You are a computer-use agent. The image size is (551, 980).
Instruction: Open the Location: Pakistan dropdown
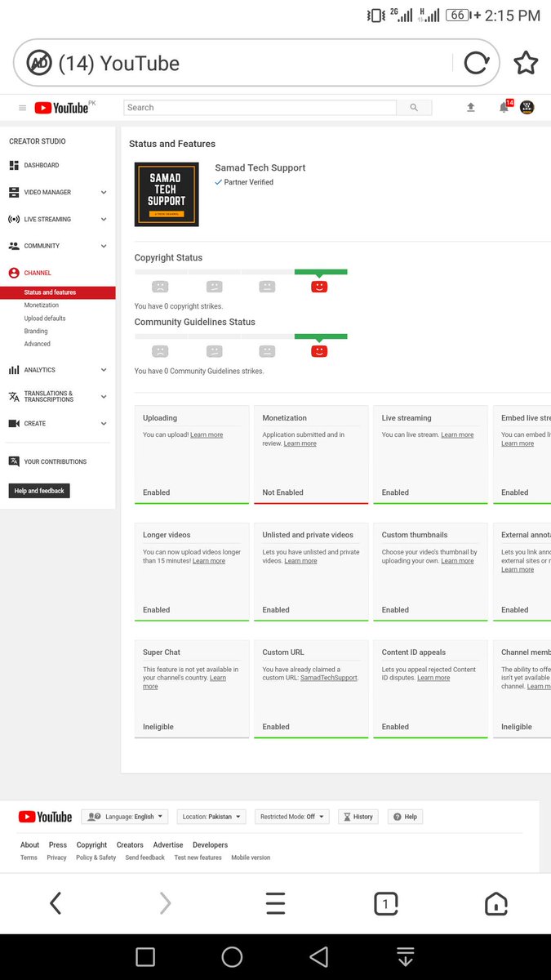tap(211, 817)
